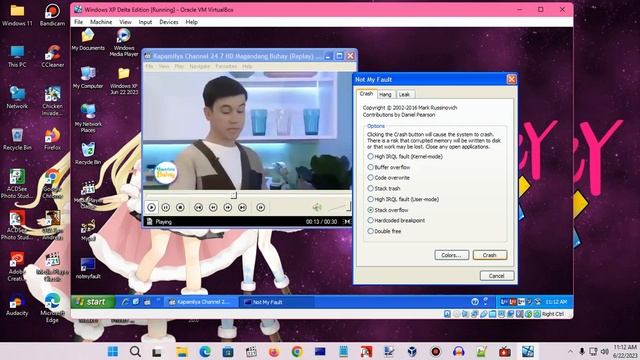Screen dimensions: 640x360
Task: Open Windows 11 taskbar Search
Action: 135,351
